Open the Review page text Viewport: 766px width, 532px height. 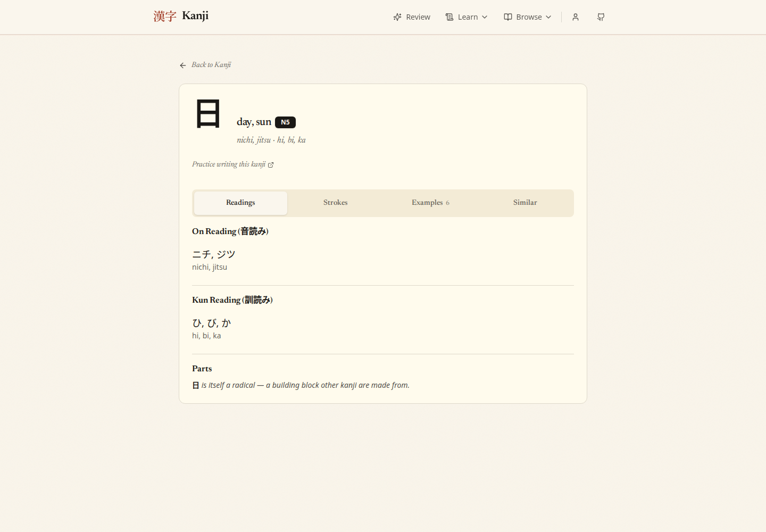point(418,17)
